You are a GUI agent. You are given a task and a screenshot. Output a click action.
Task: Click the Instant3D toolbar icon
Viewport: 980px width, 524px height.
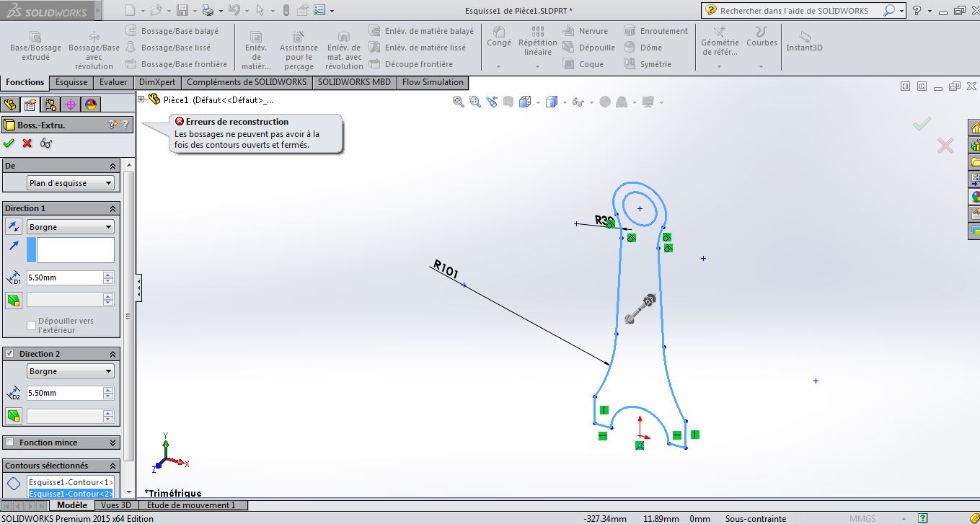coord(804,40)
